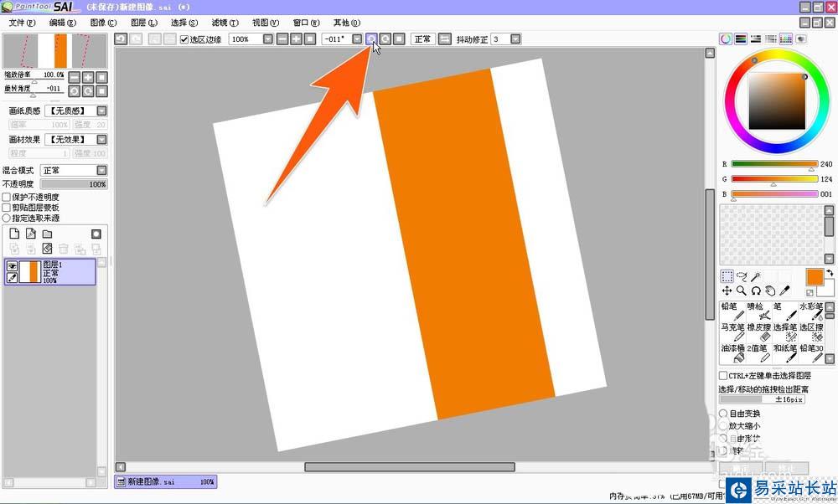Screen dimensions: 838x504
Task: Click the R red channel slider
Action: (x=774, y=164)
